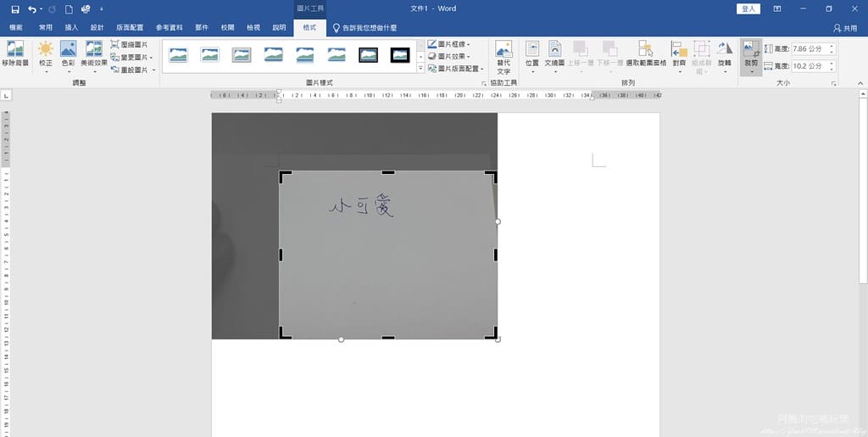Apply the thin black frame picture style

click(368, 54)
